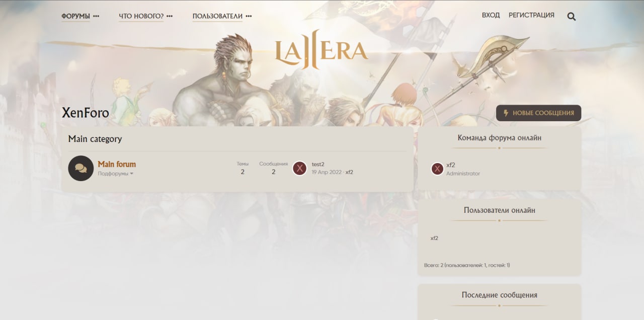Click the Administrator title text
Screen dimensions: 644x320
pos(463,174)
